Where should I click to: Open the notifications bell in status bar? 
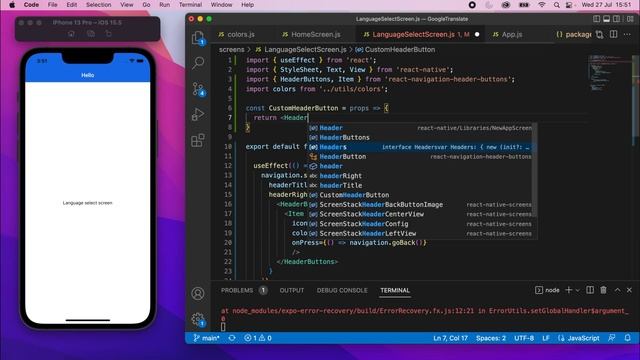pos(627,338)
